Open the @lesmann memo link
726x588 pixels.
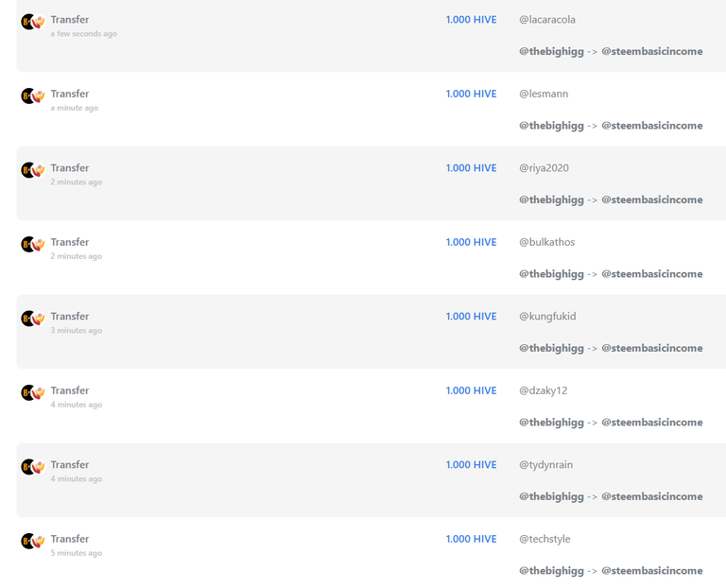pos(544,94)
